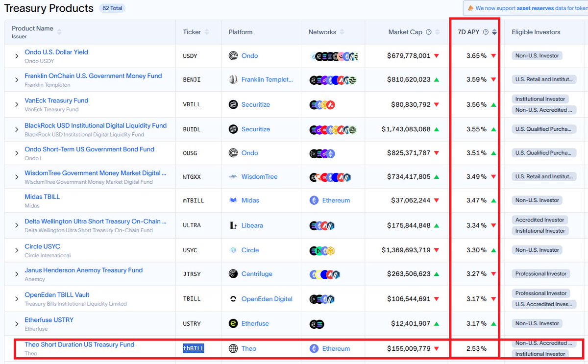Image resolution: width=588 pixels, height=364 pixels.
Task: Click the Centrifuge platform logo
Action: point(233,274)
